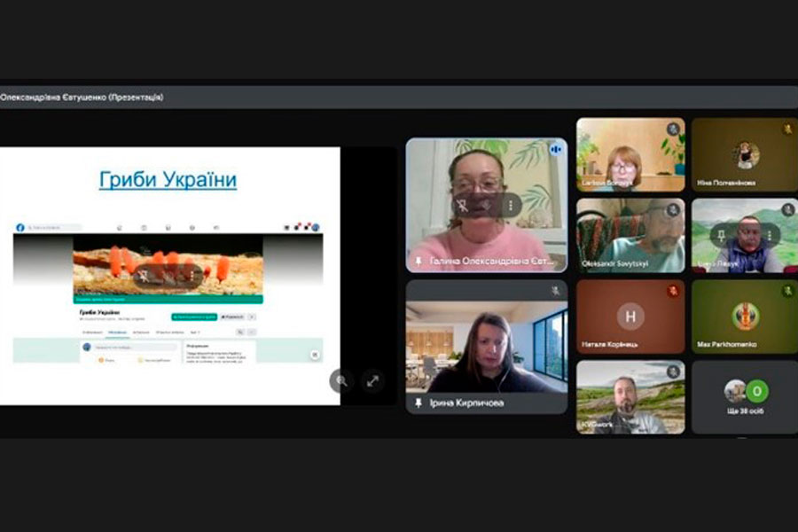Viewport: 798px width, 532px height.
Task: Open more options on Галина's tile overlay
Action: tap(511, 206)
